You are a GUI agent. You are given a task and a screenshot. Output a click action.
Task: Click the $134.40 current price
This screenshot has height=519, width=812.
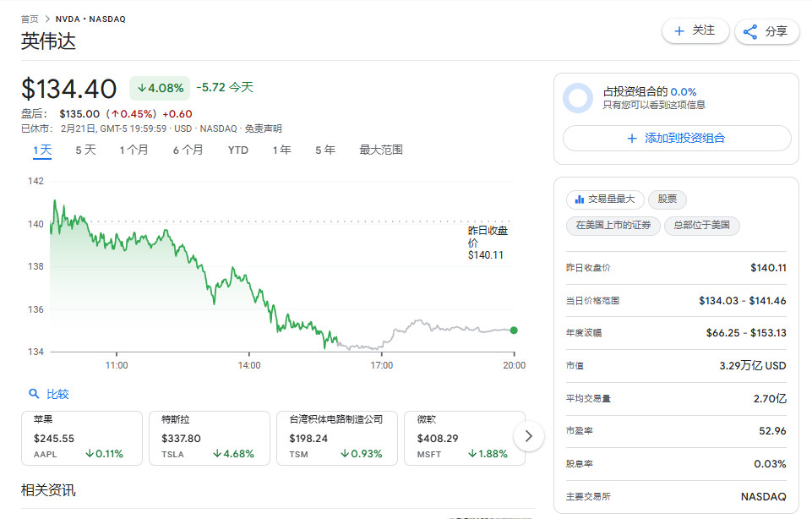click(69, 89)
